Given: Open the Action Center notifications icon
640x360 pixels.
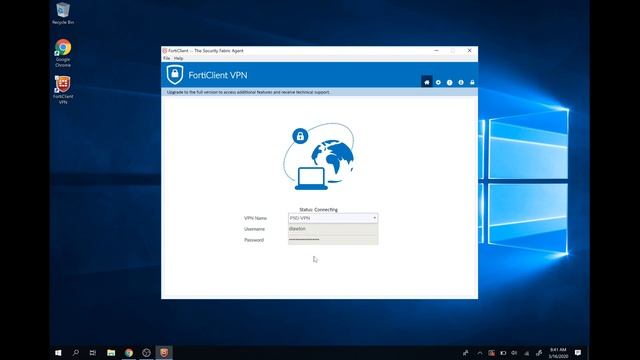Looking at the screenshot, I should coord(578,353).
